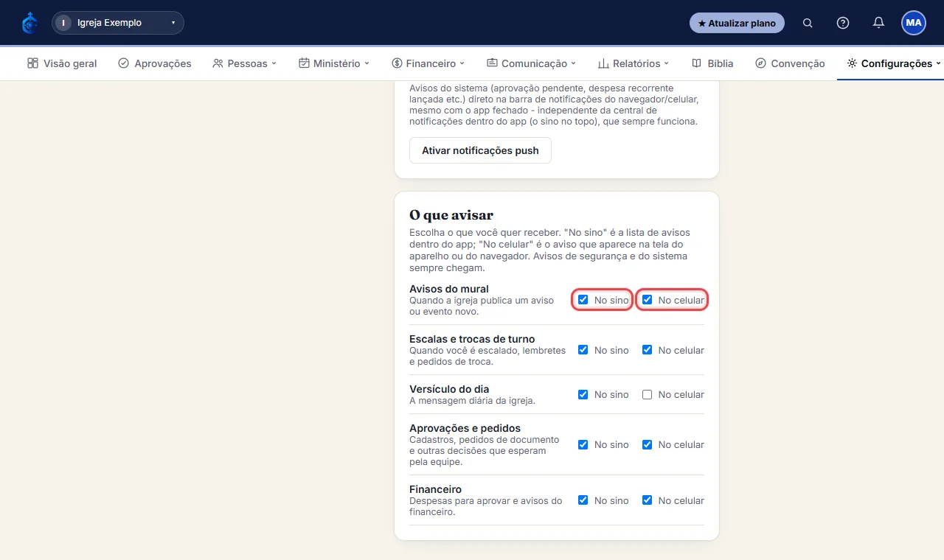Uncheck No celular for Avisos do mural
Viewport: 944px width, 560px height.
point(648,300)
